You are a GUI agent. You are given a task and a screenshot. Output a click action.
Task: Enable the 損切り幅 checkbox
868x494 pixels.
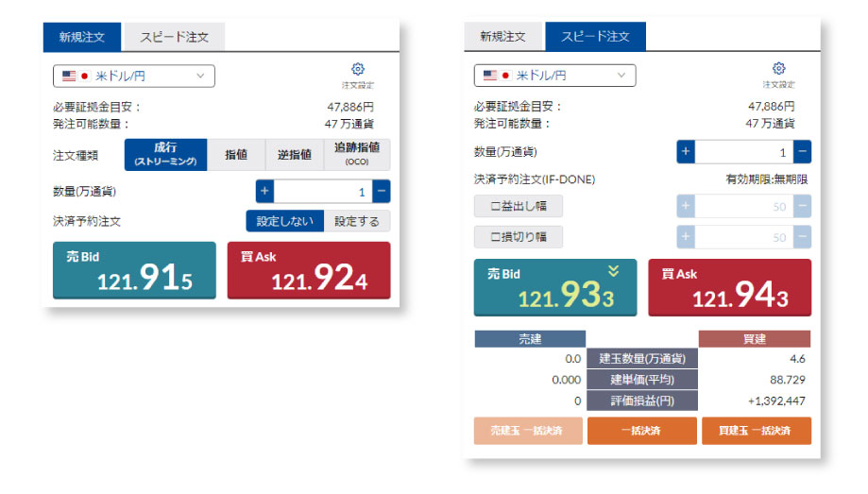pos(518,237)
